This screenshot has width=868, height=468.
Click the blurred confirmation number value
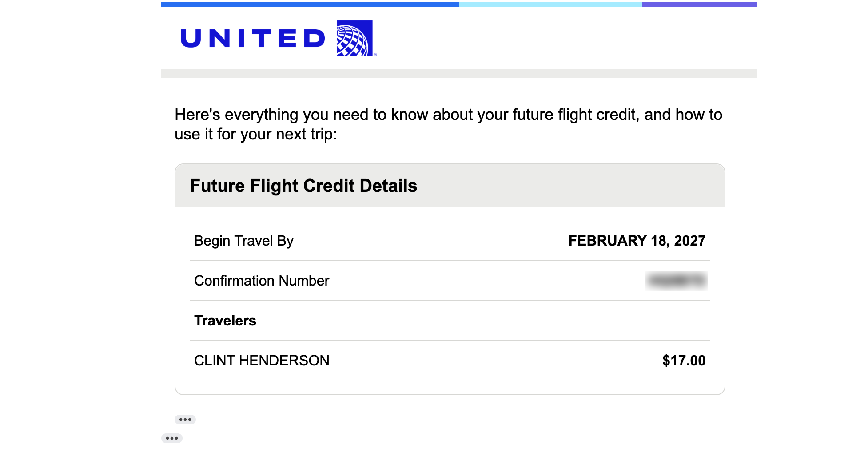click(x=676, y=281)
